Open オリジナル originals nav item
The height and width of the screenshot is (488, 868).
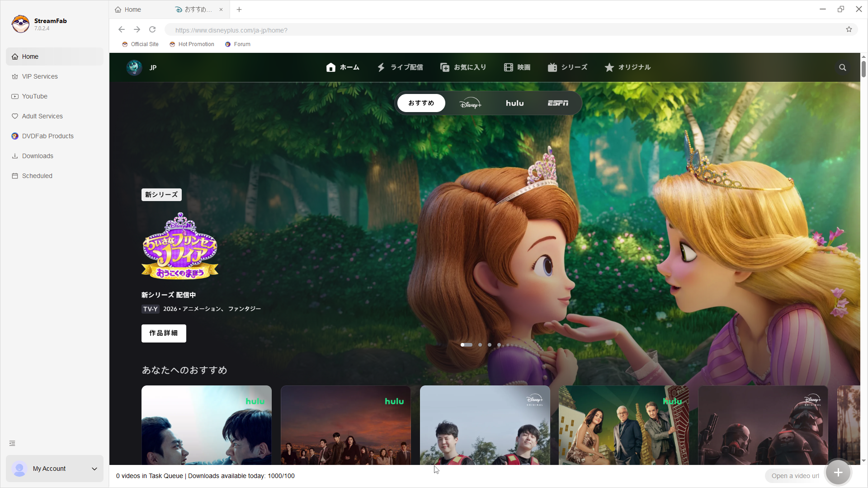point(628,67)
